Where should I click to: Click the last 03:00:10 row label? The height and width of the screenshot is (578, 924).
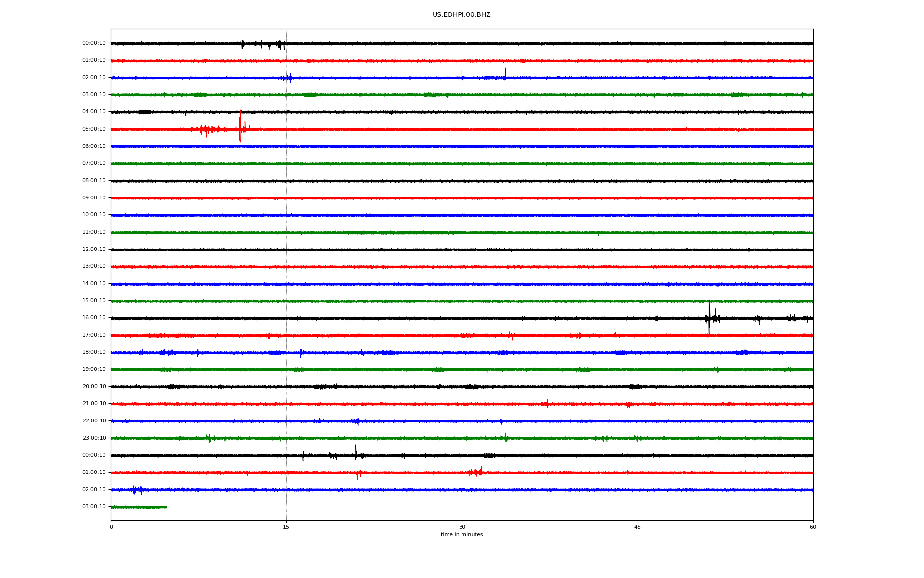coord(94,507)
